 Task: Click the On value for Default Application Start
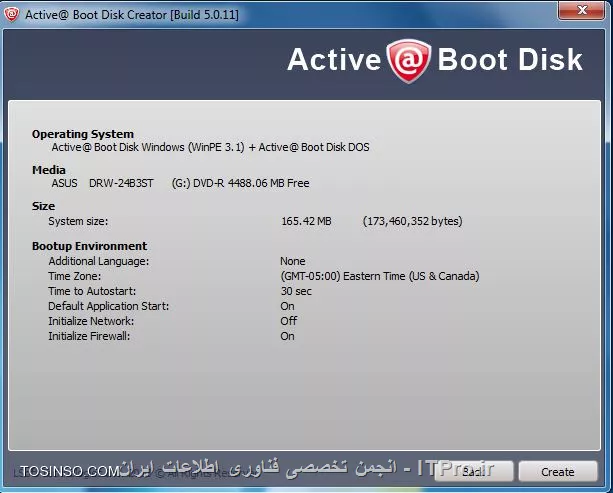pos(287,306)
